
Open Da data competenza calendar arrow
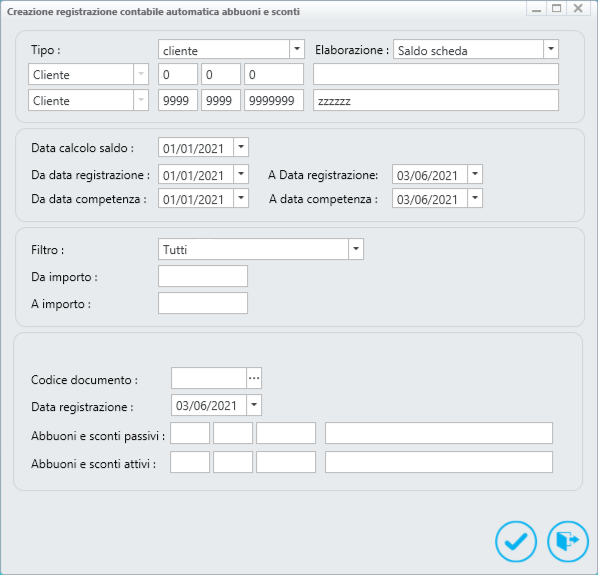(241, 198)
